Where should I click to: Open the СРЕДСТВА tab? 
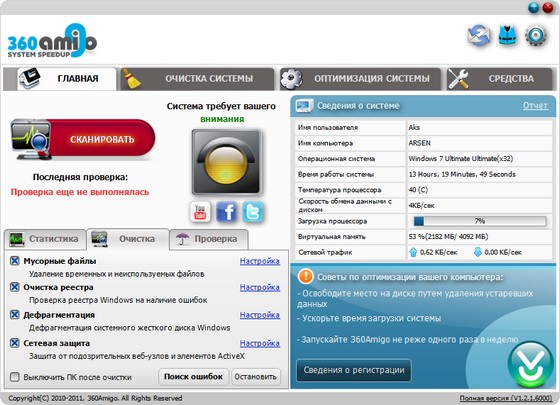(500, 79)
